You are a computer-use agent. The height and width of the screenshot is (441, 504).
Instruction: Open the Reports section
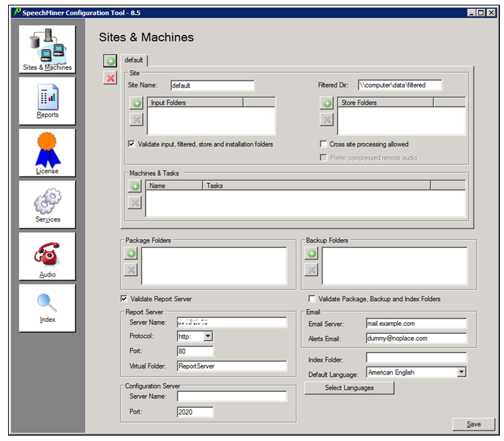47,101
